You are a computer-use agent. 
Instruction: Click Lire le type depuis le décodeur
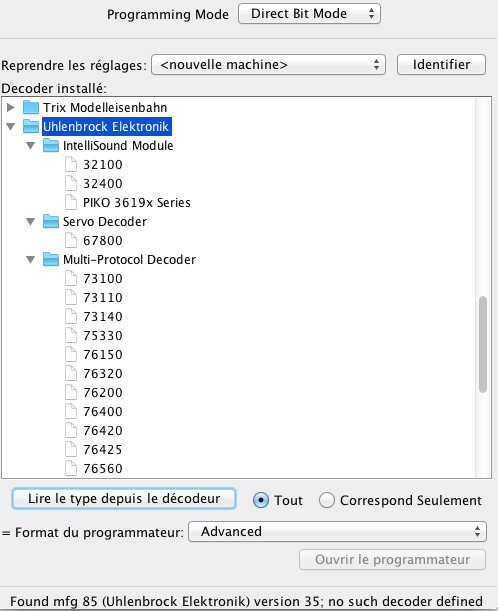pos(124,499)
